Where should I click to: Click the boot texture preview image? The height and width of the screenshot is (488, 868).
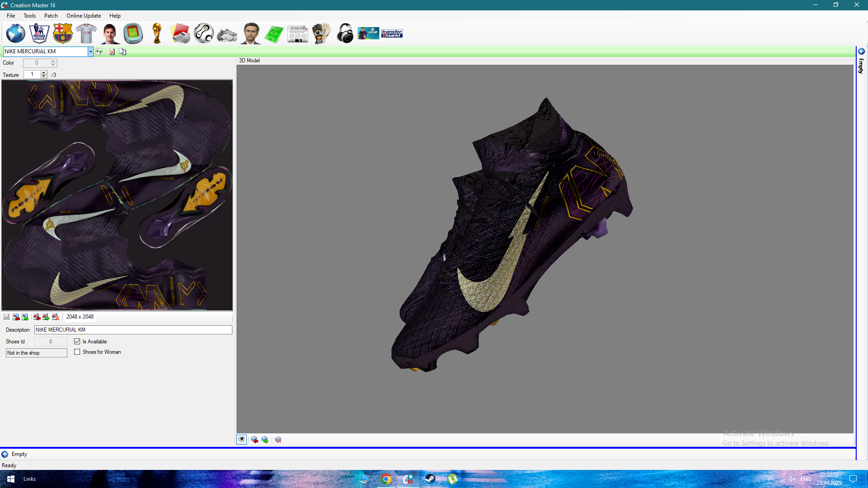point(117,195)
